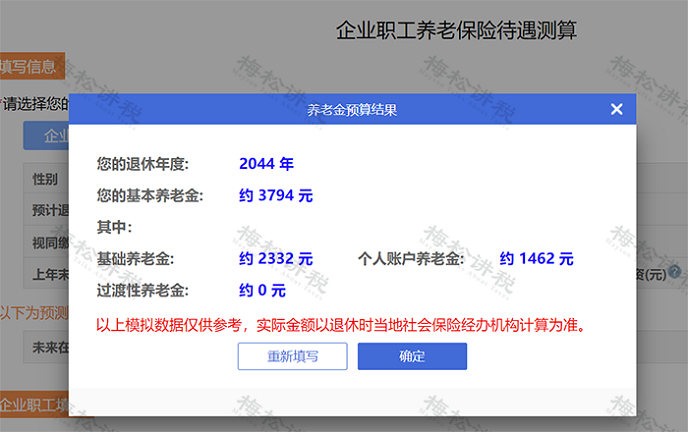
Task: Click the 个人账户养老金 amount 约 1462 元
Action: click(x=536, y=259)
